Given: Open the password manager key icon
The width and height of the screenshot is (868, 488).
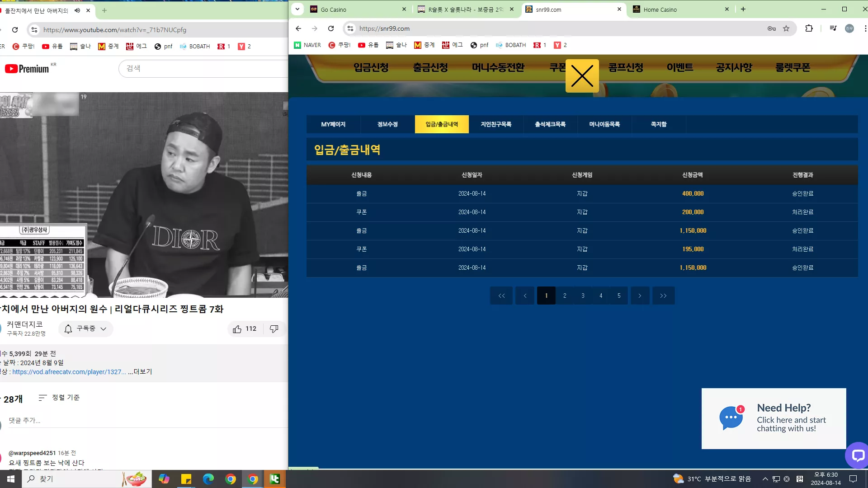Looking at the screenshot, I should coord(772,28).
